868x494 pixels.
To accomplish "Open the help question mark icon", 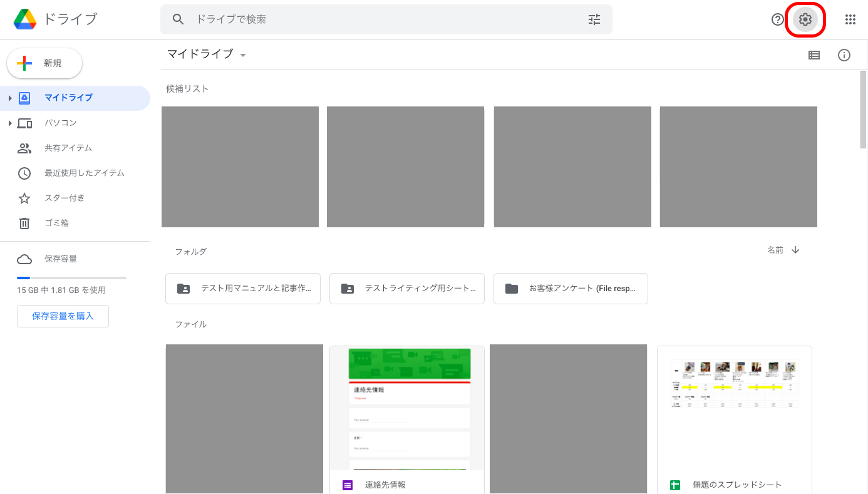I will [778, 19].
